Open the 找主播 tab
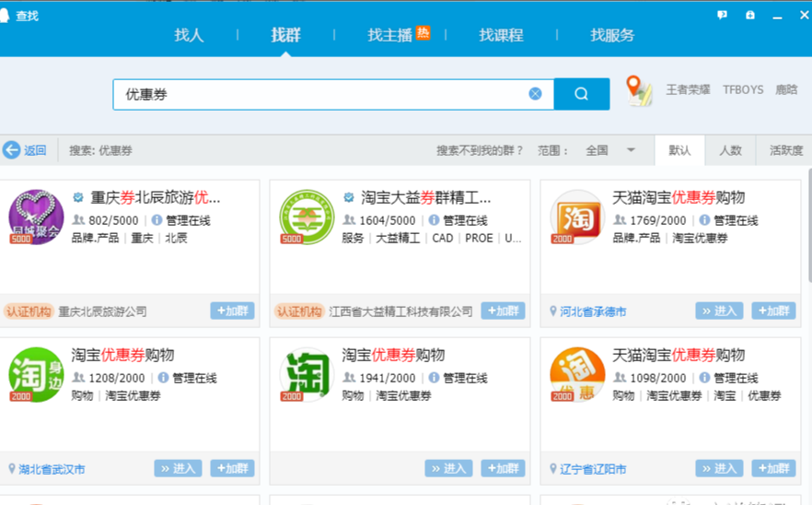The image size is (812, 505). click(390, 35)
